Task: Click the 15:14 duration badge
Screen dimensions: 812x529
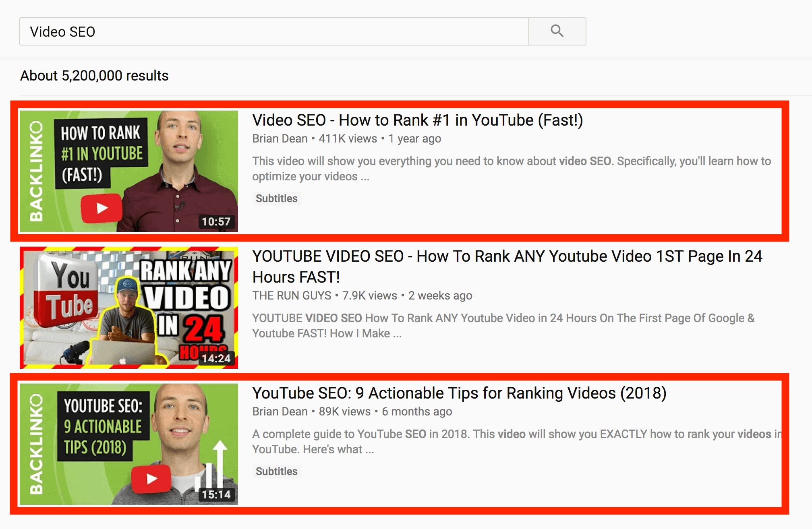Action: (x=216, y=494)
